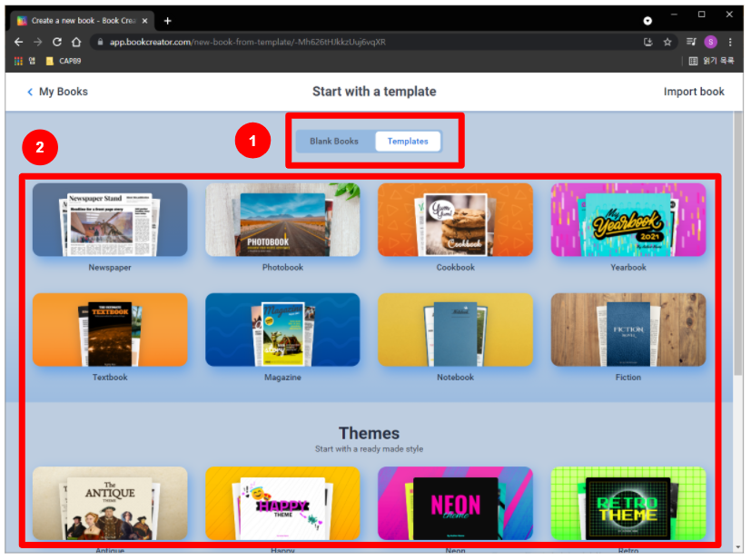The image size is (751, 560).
Task: Open the reading list button
Action: [x=711, y=61]
